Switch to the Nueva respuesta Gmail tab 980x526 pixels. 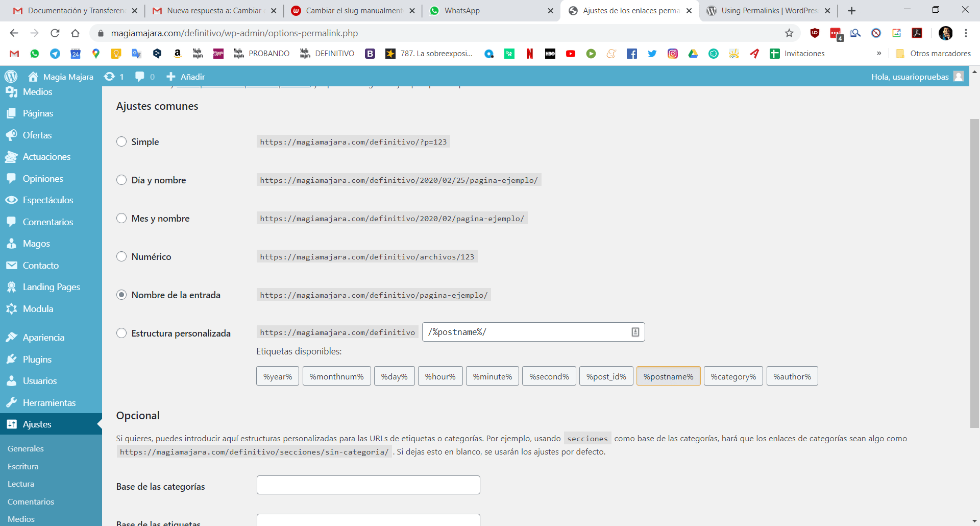[x=214, y=11]
